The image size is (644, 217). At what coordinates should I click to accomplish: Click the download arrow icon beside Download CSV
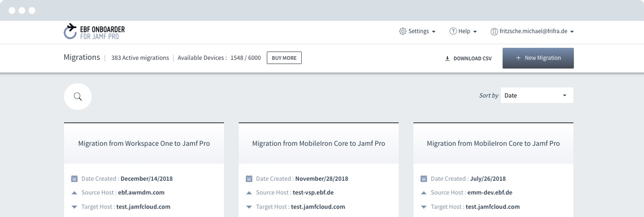coord(447,58)
